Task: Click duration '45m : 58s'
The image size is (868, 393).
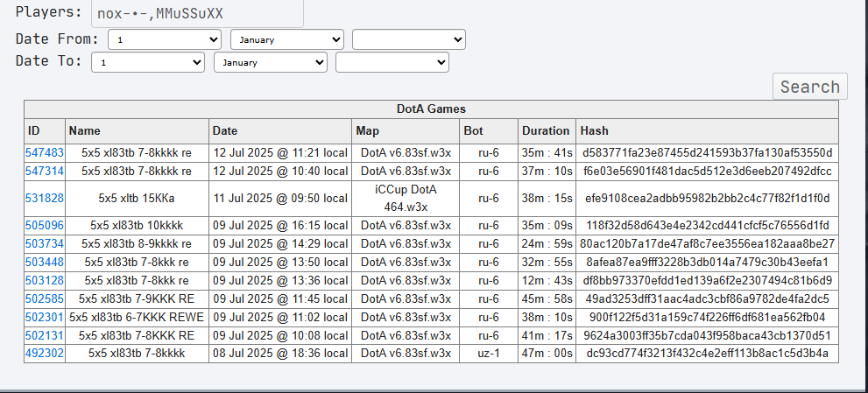Action: click(x=547, y=298)
